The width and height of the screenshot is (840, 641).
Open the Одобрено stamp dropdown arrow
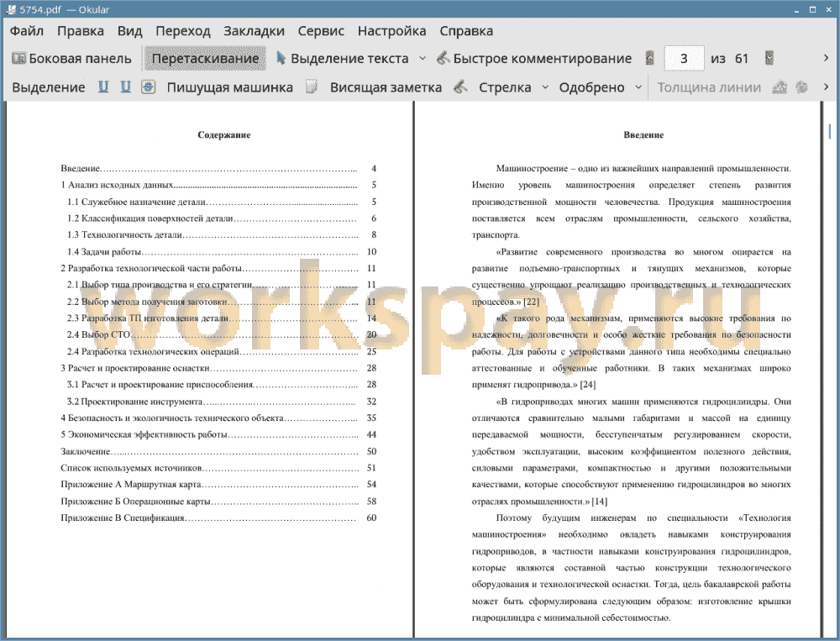pyautogui.click(x=638, y=87)
